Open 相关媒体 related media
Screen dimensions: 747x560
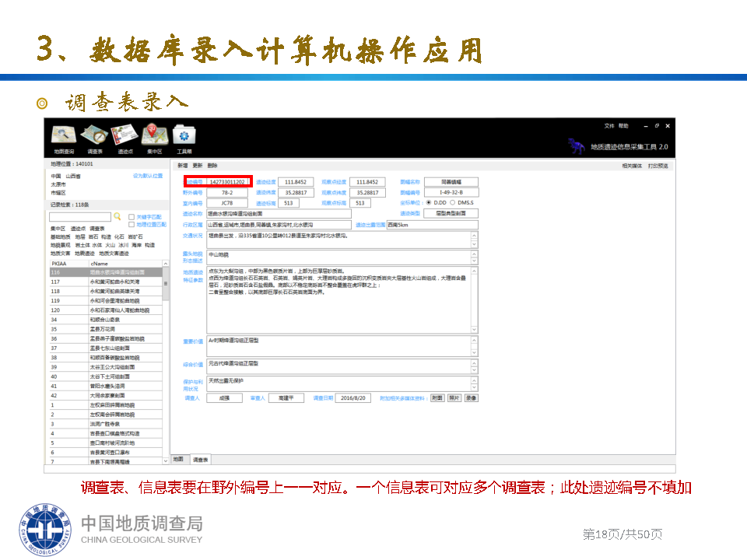point(632,166)
